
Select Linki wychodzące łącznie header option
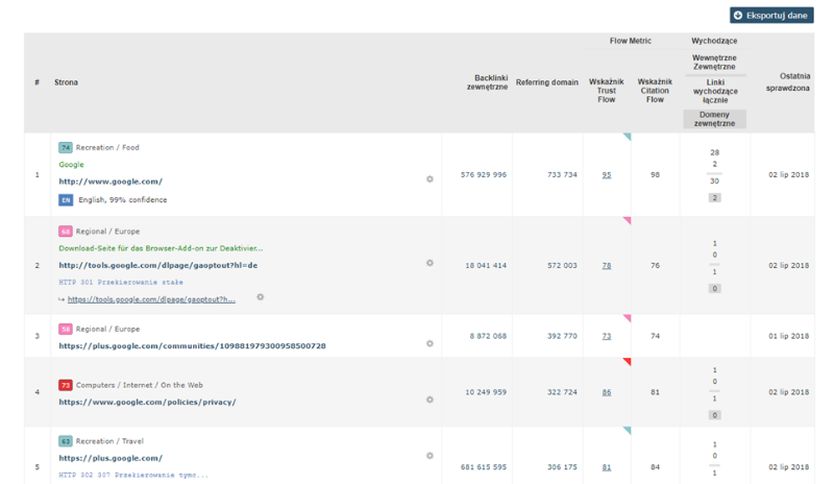tap(714, 90)
